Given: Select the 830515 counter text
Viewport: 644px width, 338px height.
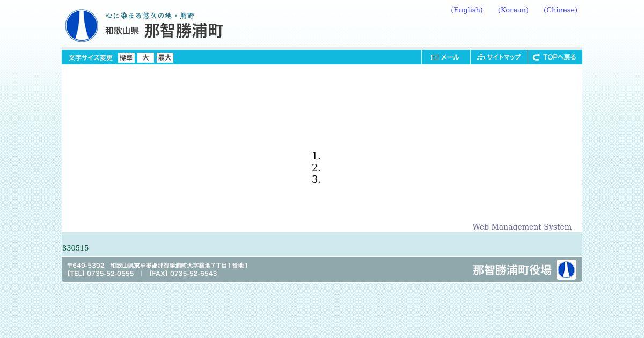Looking at the screenshot, I should pos(76,248).
